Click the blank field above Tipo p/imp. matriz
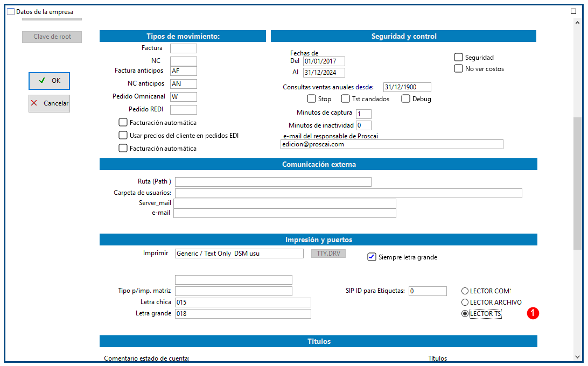 [234, 280]
